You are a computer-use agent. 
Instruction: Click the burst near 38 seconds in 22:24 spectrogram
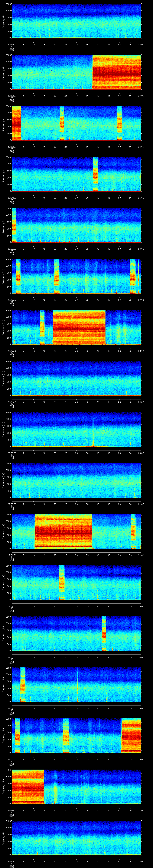(95, 174)
